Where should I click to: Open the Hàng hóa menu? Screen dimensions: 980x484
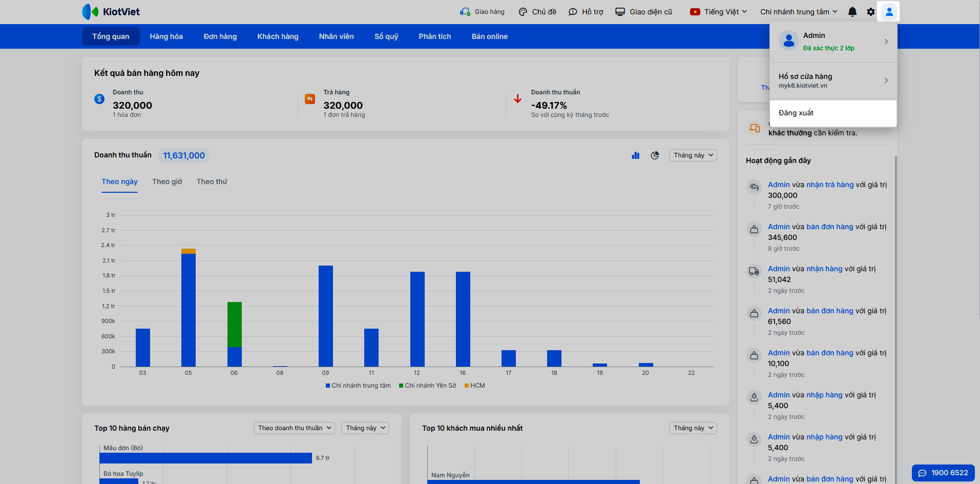click(x=166, y=36)
